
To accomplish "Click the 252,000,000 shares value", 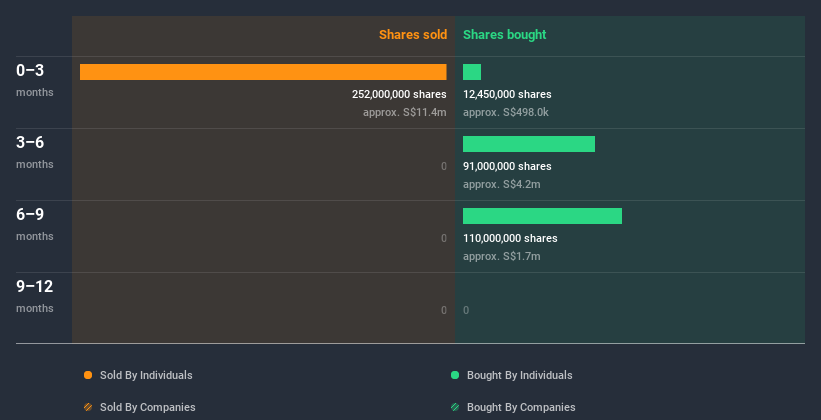I will (x=399, y=94).
